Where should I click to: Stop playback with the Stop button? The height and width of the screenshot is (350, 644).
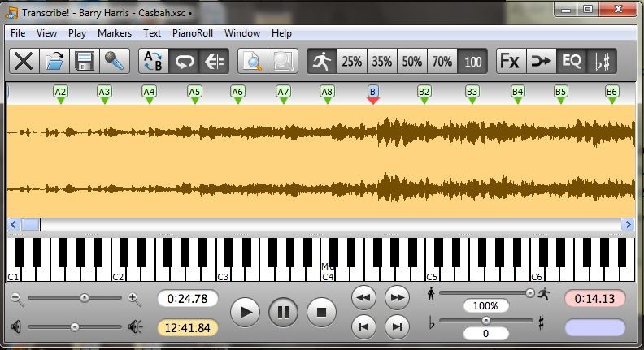[x=321, y=313]
